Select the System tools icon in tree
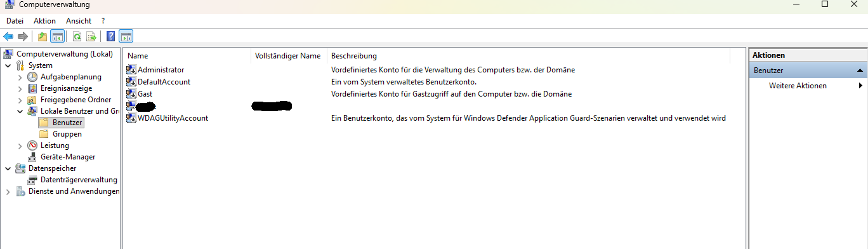868x249 pixels. click(x=21, y=65)
